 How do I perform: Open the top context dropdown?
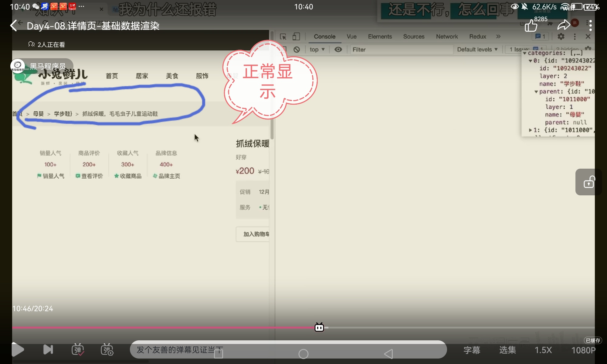[x=317, y=49]
